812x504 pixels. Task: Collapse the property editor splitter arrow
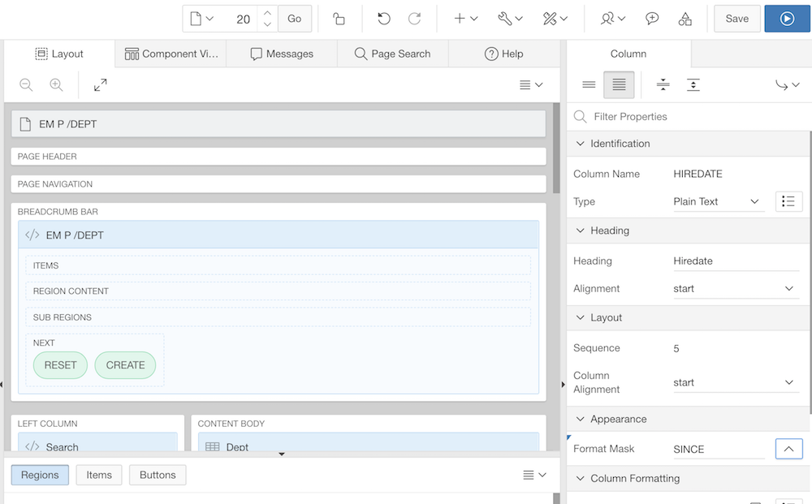(563, 385)
